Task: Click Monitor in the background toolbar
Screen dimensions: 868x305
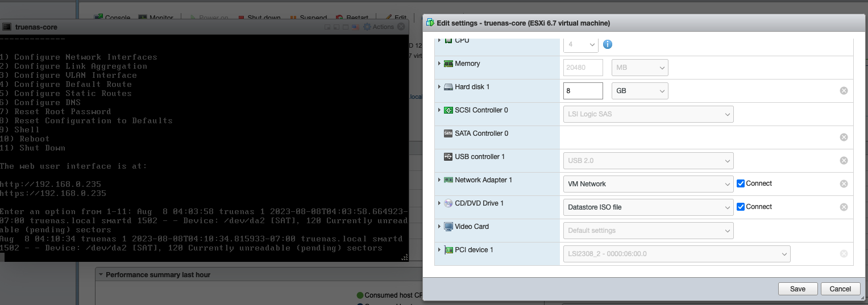Action: 156,18
